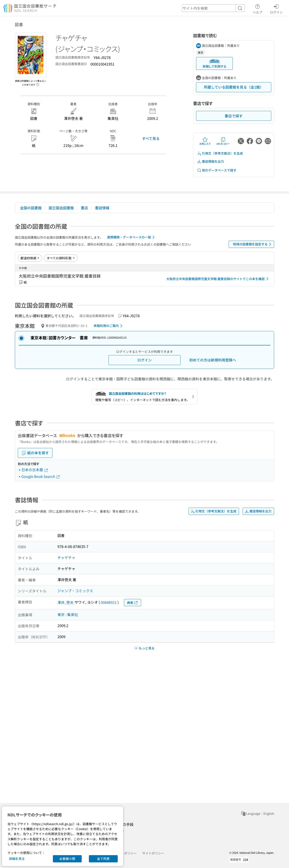Open 連携機関・データベースの一覧 link
This screenshot has width=289, height=868.
point(131,237)
